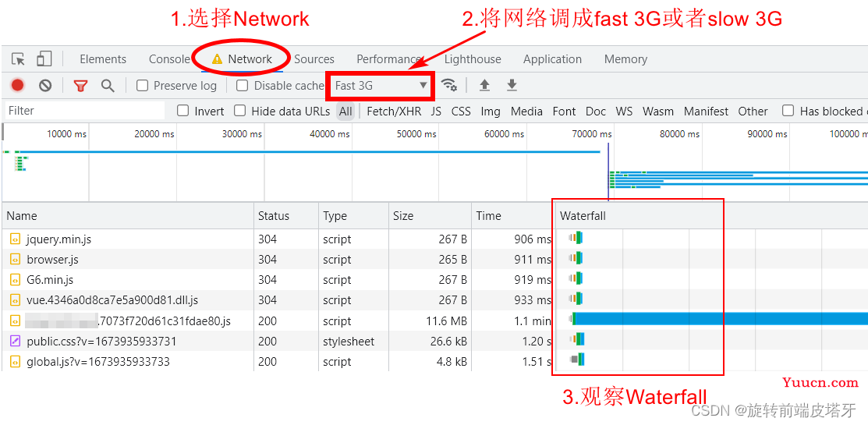The image size is (868, 425).
Task: Toggle the red filter funnel icon
Action: pos(81,86)
